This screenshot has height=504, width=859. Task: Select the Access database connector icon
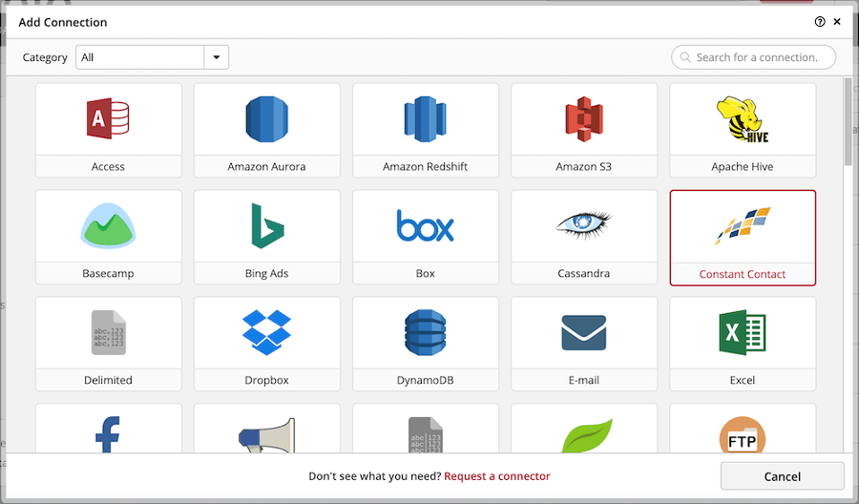(x=108, y=118)
